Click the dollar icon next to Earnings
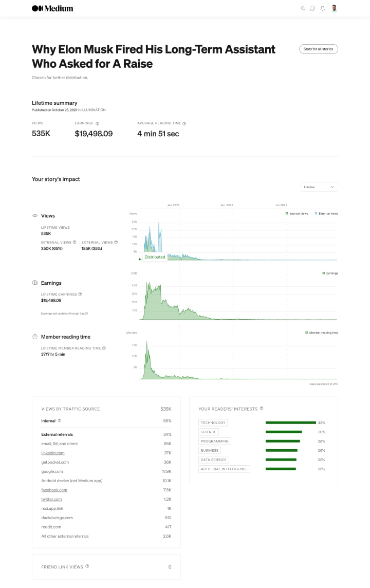The width and height of the screenshot is (370, 588). [x=35, y=283]
